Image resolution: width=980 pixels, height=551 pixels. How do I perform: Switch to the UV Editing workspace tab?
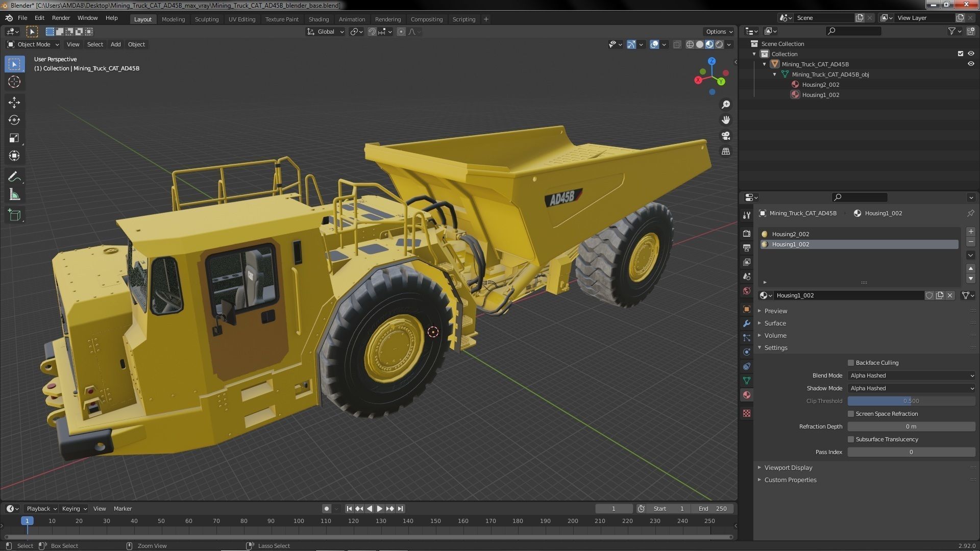(241, 19)
